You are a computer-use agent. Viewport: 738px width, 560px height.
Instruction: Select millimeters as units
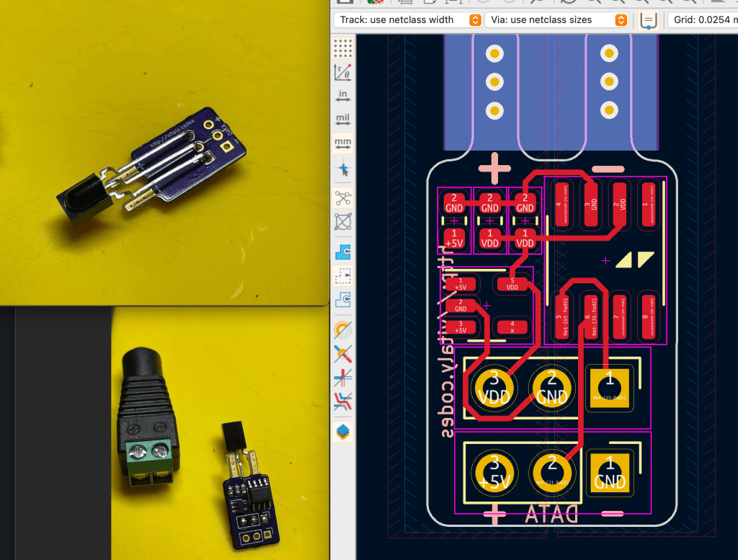coord(343,144)
